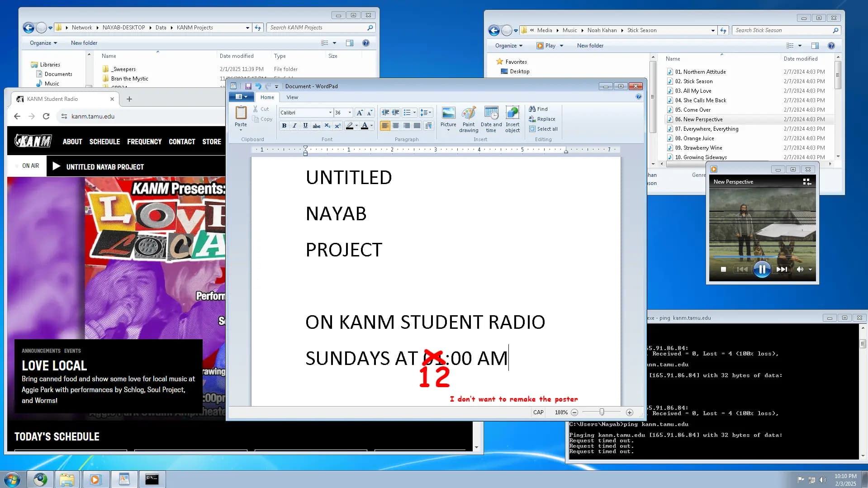The image size is (868, 488).
Task: Toggle bold formatting in WordPad
Action: (284, 126)
